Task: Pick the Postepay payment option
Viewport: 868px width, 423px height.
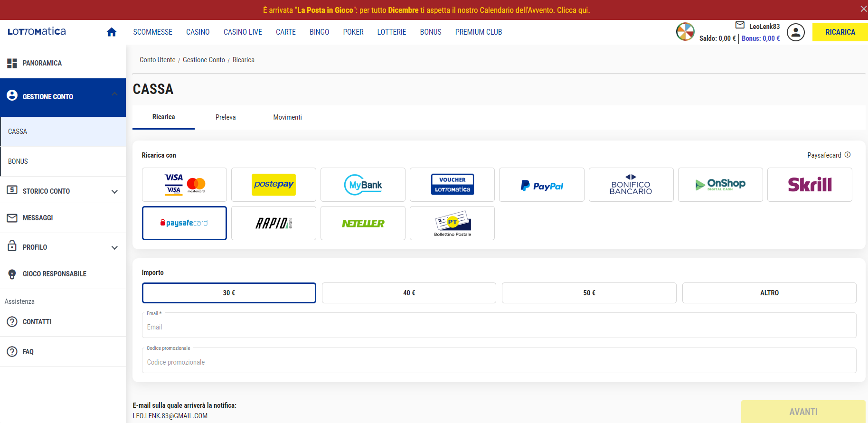Action: 274,185
